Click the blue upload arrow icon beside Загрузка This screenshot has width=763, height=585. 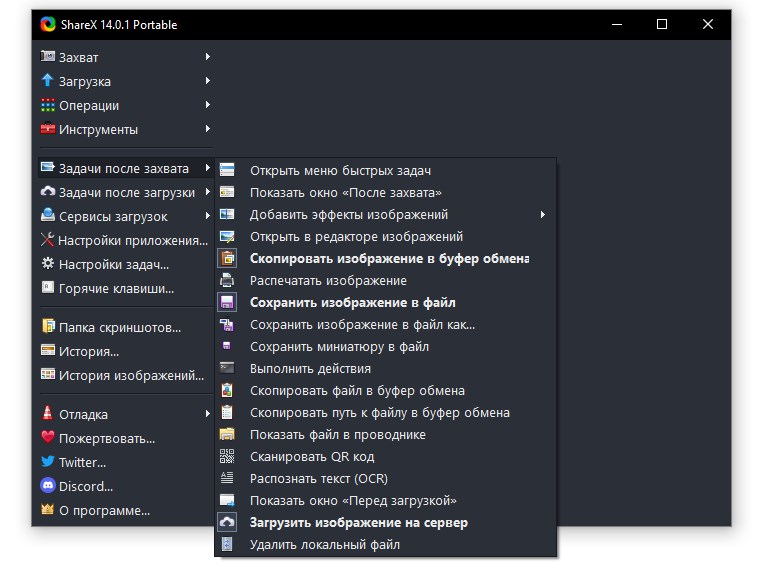coord(48,80)
